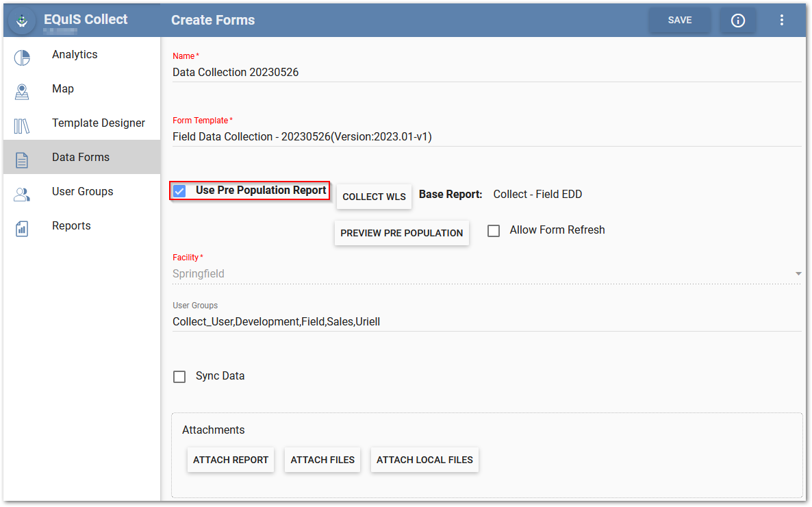Open the User Groups selection field

tap(486, 321)
